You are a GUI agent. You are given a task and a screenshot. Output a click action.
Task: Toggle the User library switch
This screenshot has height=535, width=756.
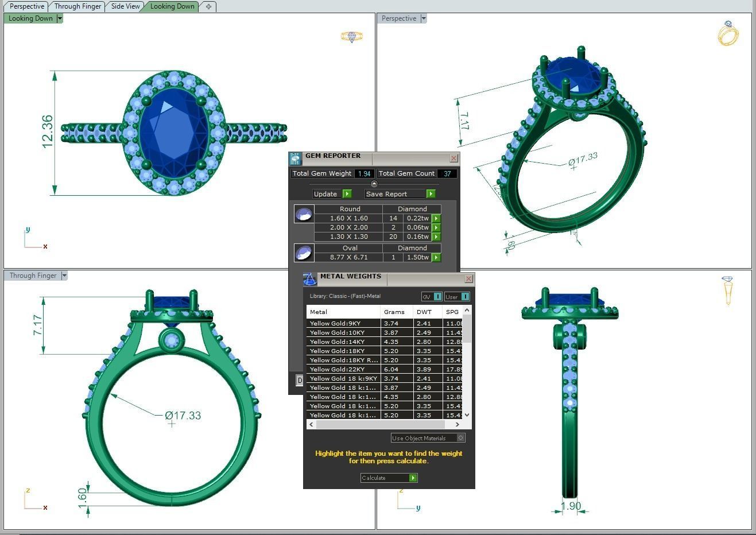pos(465,296)
